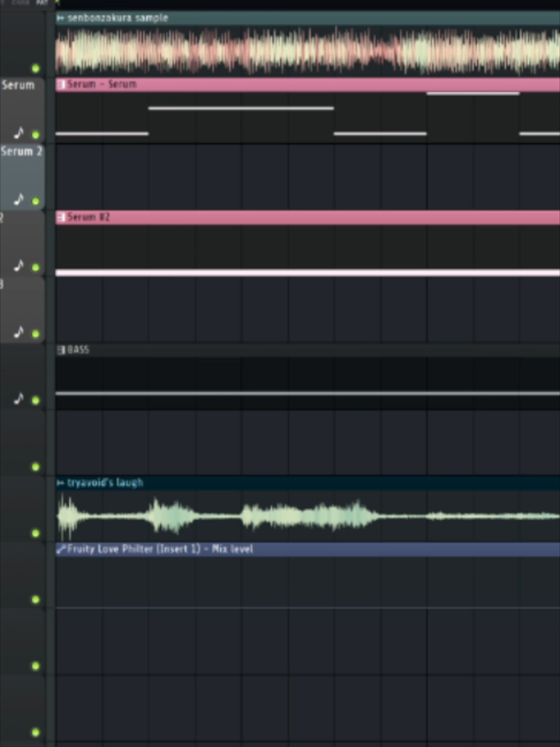Viewport: 560px width, 747px height.
Task: Open the Fruity Love Philter automation clip menu icon
Action: (x=60, y=549)
